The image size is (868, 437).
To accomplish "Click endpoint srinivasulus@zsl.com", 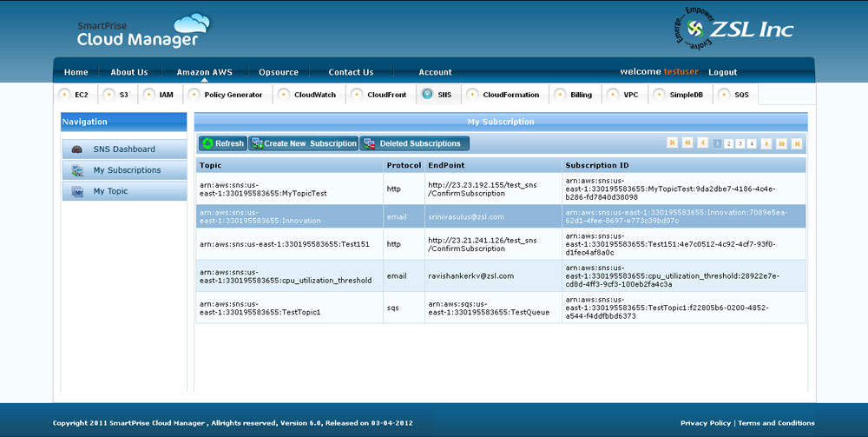I will click(466, 216).
